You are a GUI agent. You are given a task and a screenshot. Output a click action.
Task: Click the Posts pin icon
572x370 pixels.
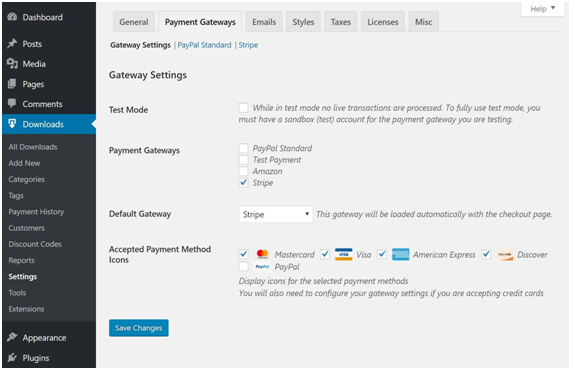click(12, 43)
